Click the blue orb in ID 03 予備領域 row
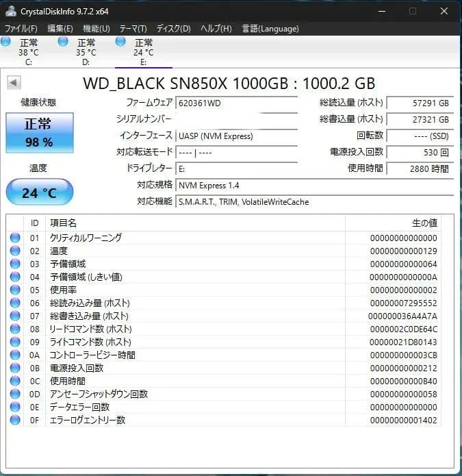Screen dimensions: 462x476 [15, 264]
